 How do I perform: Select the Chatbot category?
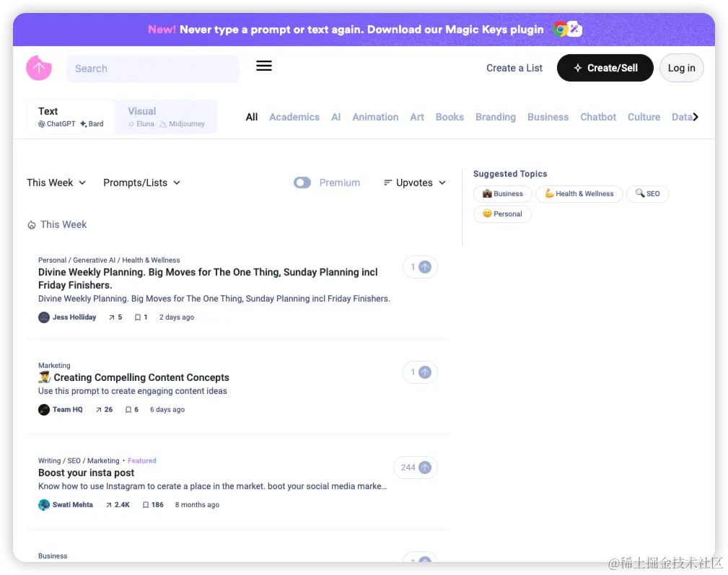598,117
